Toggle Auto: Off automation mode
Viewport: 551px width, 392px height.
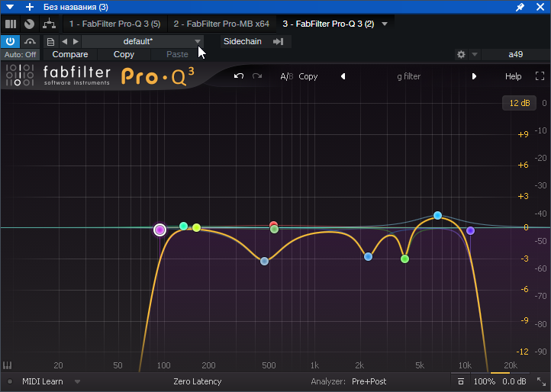[x=20, y=54]
